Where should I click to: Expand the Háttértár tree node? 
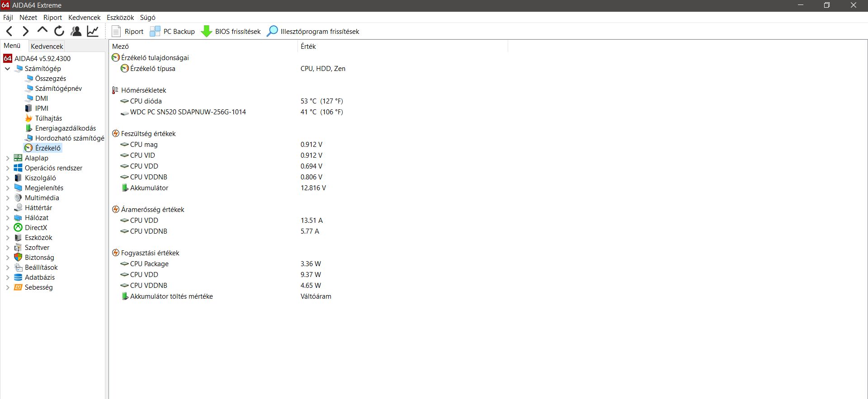7,208
